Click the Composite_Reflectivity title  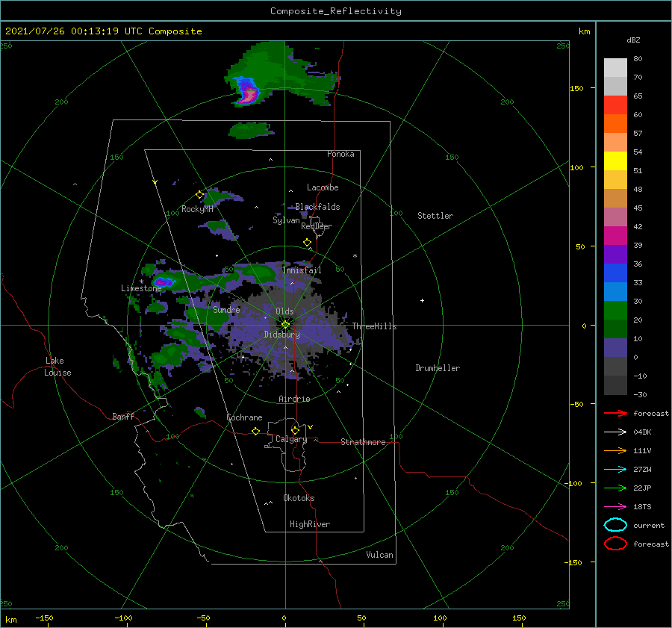(x=336, y=11)
